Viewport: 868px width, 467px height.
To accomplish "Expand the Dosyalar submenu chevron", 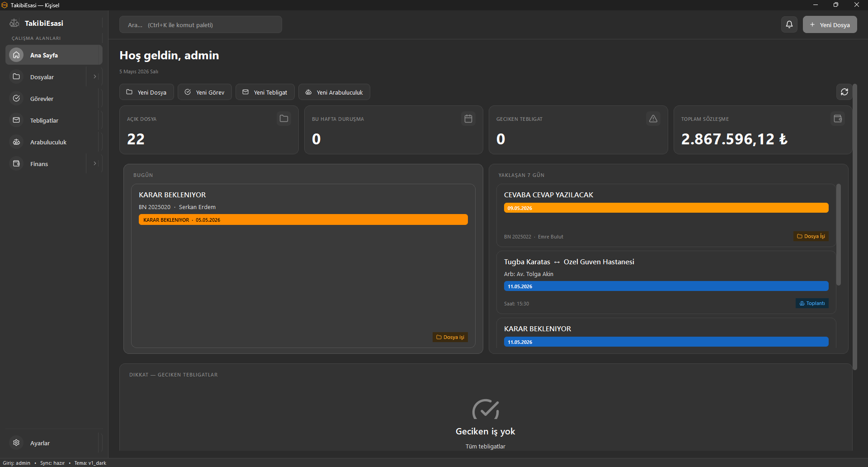I will click(94, 76).
